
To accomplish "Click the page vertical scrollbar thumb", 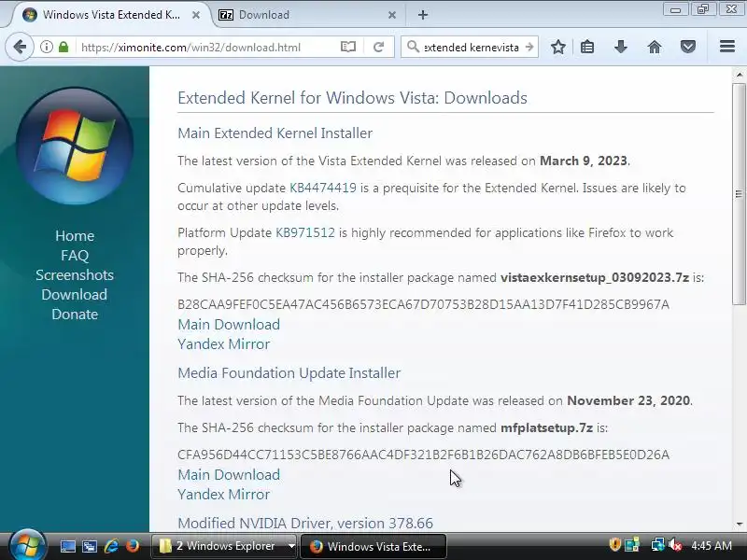I will [x=739, y=194].
